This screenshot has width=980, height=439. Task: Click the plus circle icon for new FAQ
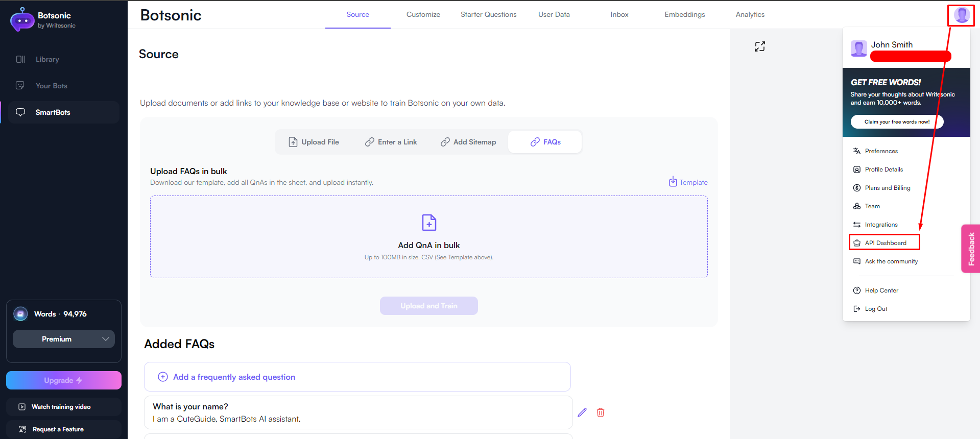pos(163,377)
